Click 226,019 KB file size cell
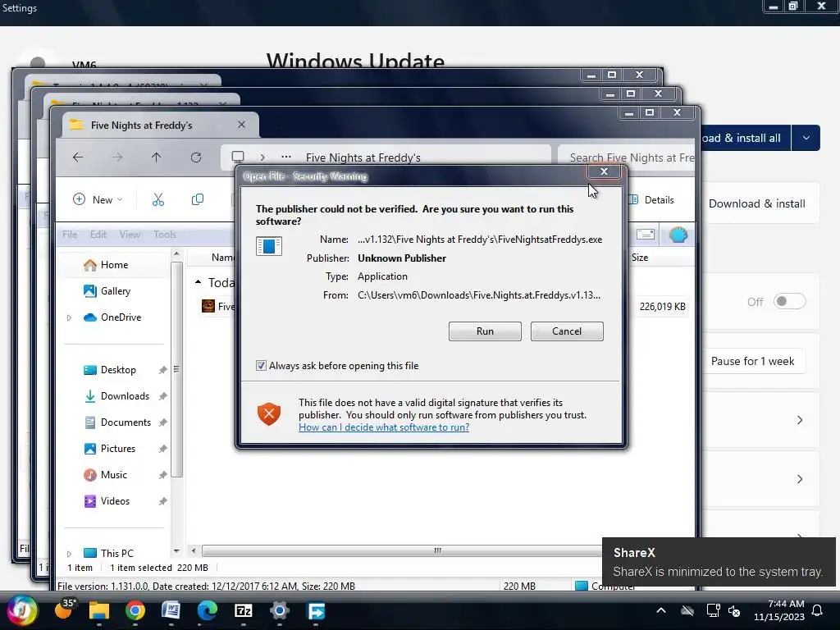 [x=662, y=307]
